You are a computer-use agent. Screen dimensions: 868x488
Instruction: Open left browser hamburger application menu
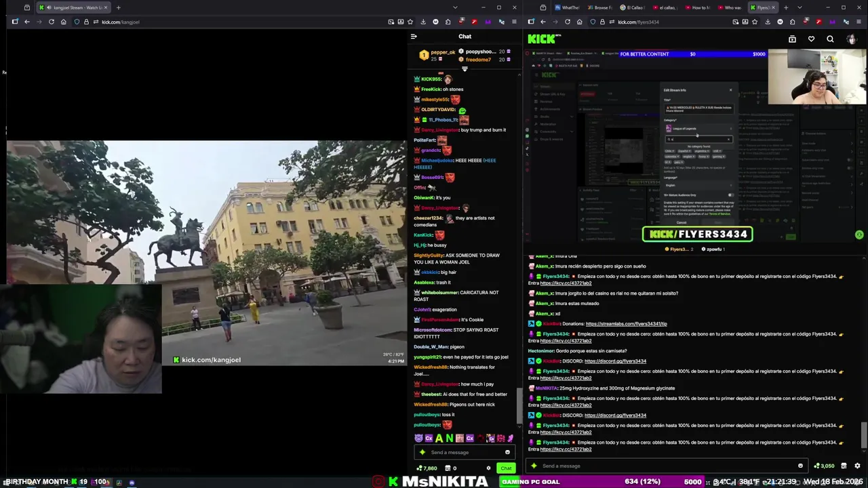(x=513, y=22)
